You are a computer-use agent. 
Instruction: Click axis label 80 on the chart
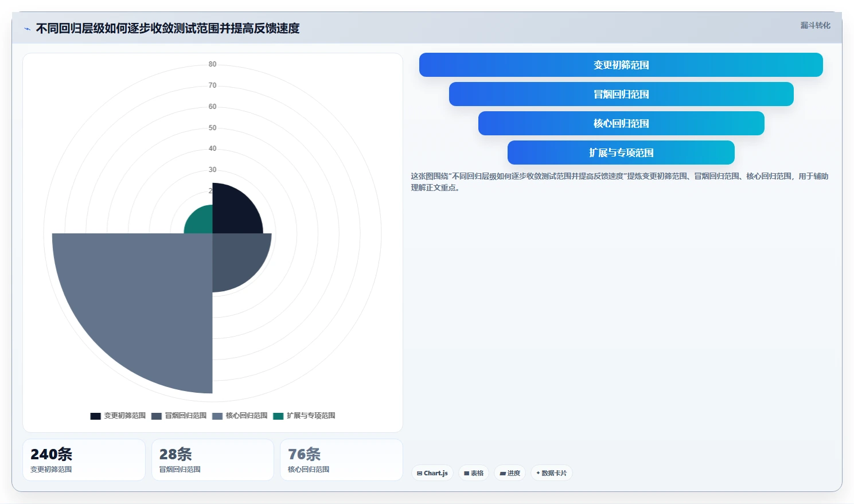212,64
